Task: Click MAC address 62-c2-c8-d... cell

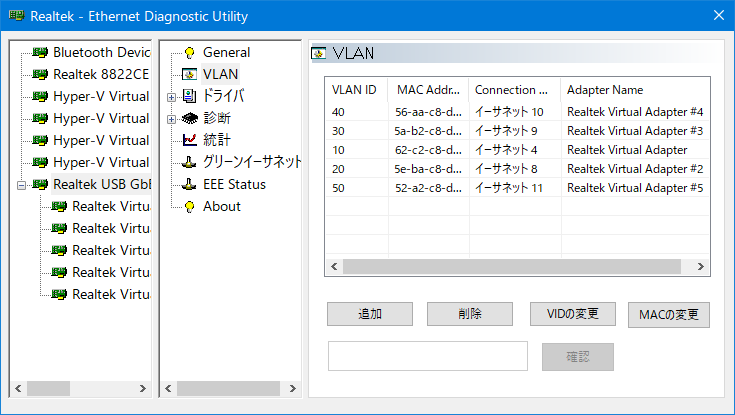Action: (428, 150)
